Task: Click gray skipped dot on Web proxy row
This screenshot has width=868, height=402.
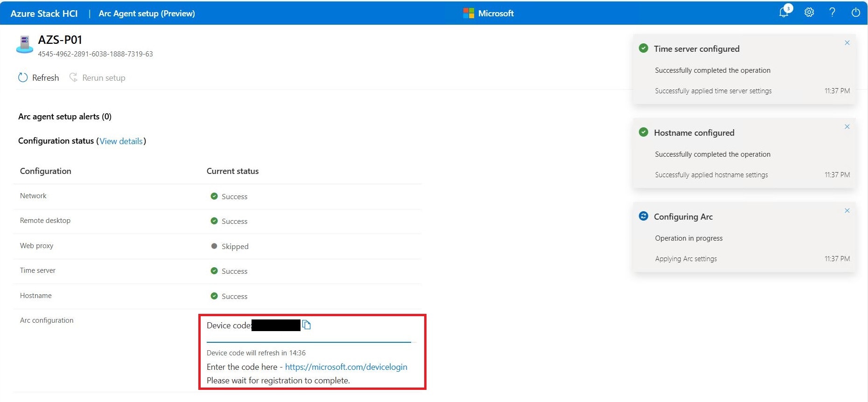Action: (x=214, y=246)
